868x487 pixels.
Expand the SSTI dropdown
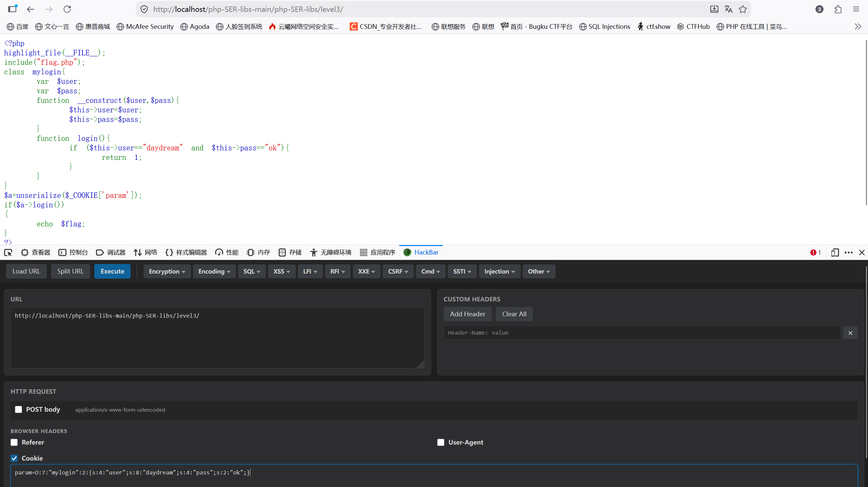(x=462, y=271)
